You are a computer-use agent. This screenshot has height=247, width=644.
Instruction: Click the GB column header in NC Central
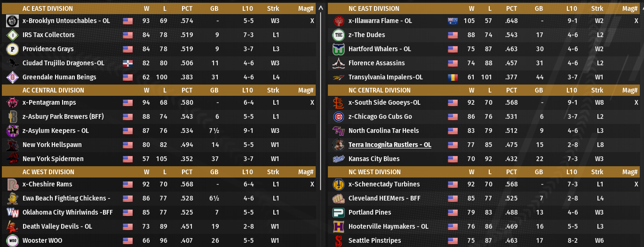coord(539,90)
